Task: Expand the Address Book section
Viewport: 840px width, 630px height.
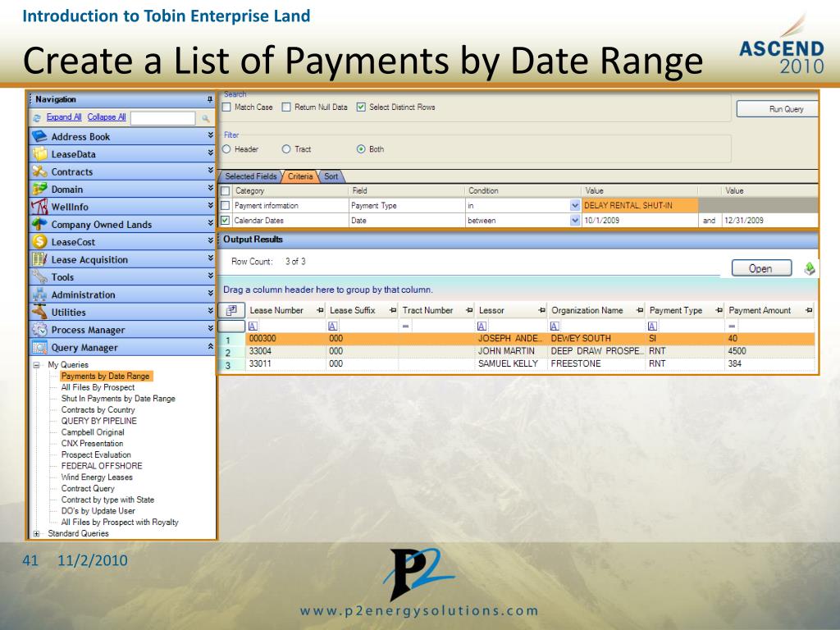Action: (x=211, y=135)
